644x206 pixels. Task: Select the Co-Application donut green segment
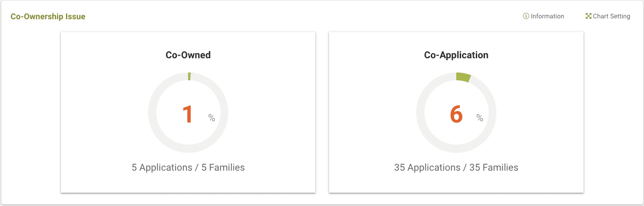coord(463,77)
